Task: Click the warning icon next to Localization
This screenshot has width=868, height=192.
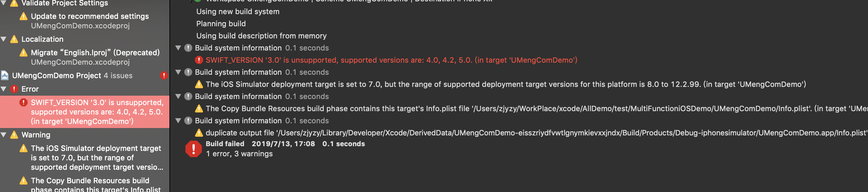Action: click(x=14, y=39)
